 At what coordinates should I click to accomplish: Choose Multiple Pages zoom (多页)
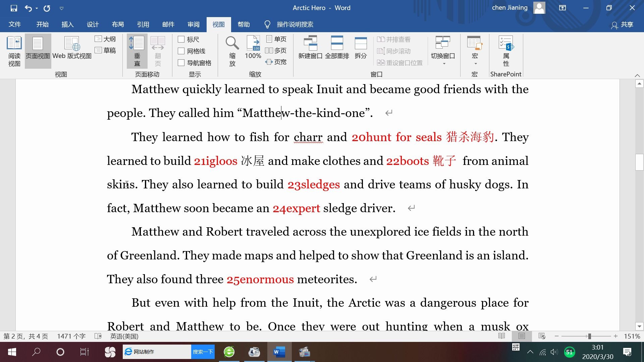[276, 51]
